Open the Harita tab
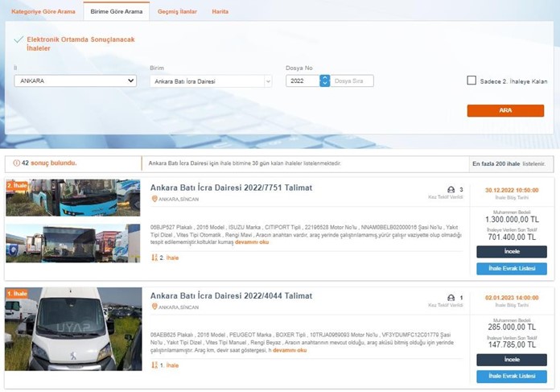This screenshot has width=560, height=392. tap(220, 12)
